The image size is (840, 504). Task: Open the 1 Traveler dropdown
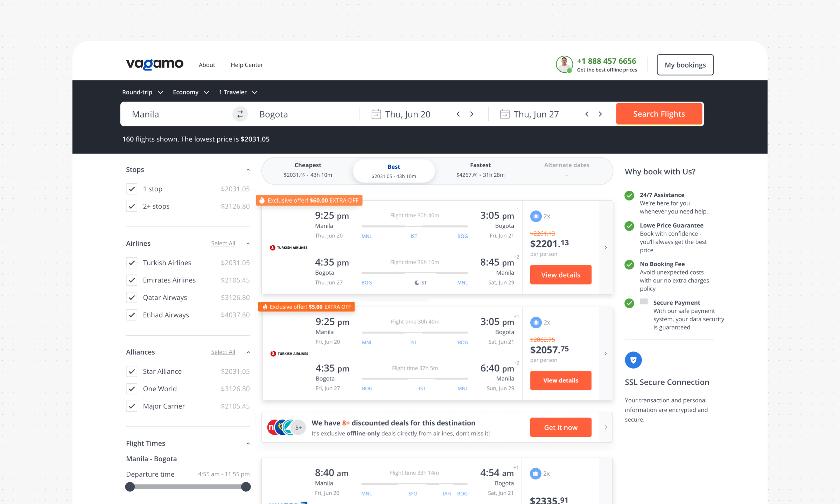coord(238,92)
